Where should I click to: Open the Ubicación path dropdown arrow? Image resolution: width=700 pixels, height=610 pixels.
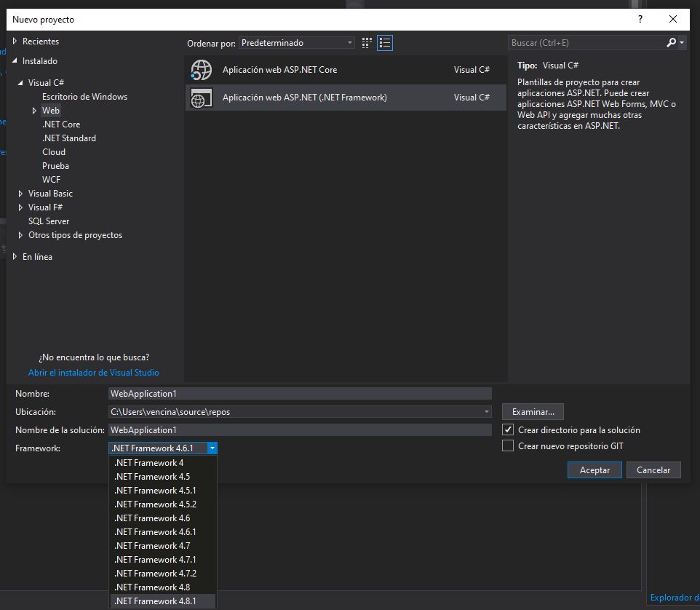tap(487, 412)
